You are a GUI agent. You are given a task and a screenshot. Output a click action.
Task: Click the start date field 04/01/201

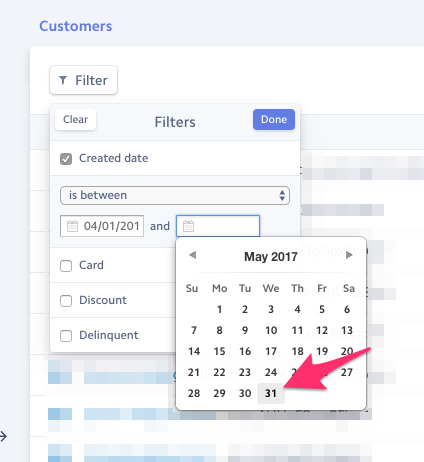(x=102, y=226)
